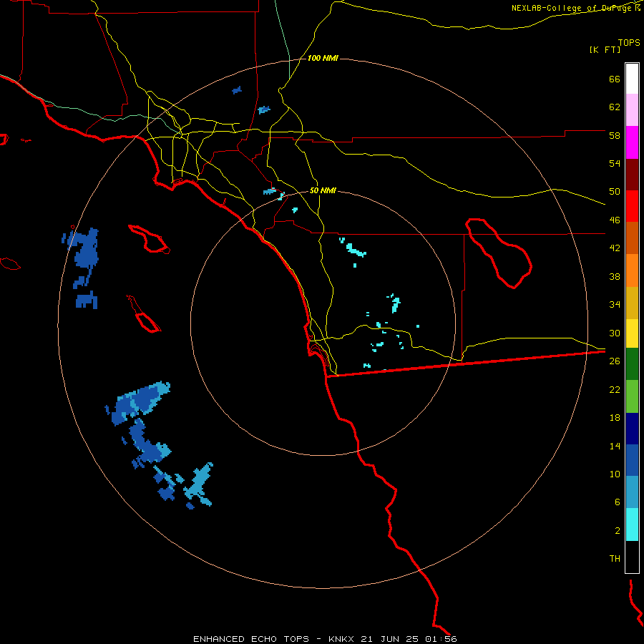Click the 'NEXLAB-College of DuPage' credit text

click(x=572, y=8)
